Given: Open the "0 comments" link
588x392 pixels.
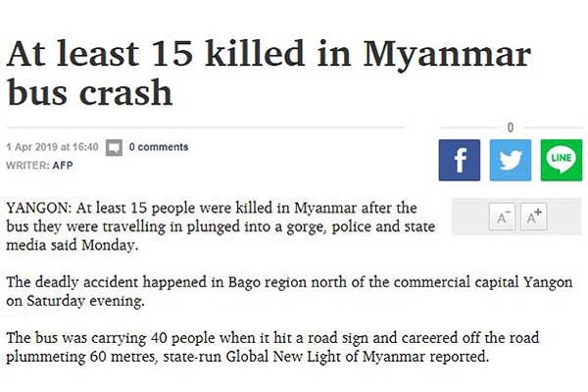Looking at the screenshot, I should (x=159, y=147).
